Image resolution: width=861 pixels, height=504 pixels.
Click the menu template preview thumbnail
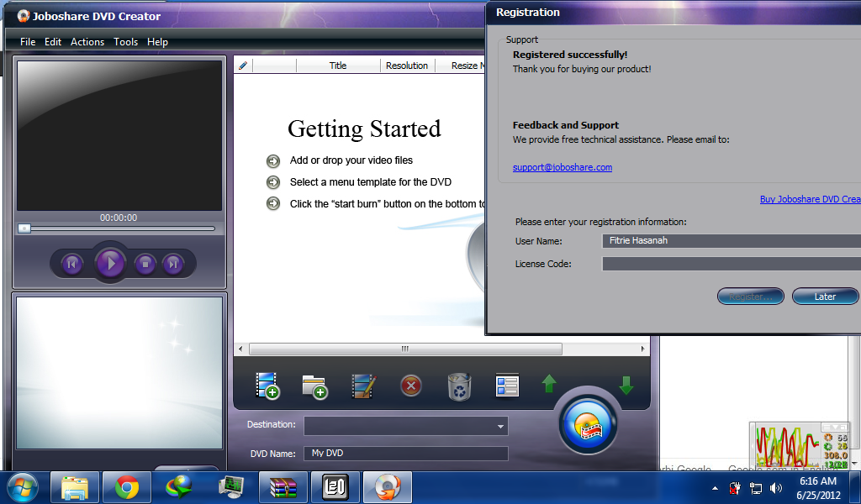pos(119,373)
